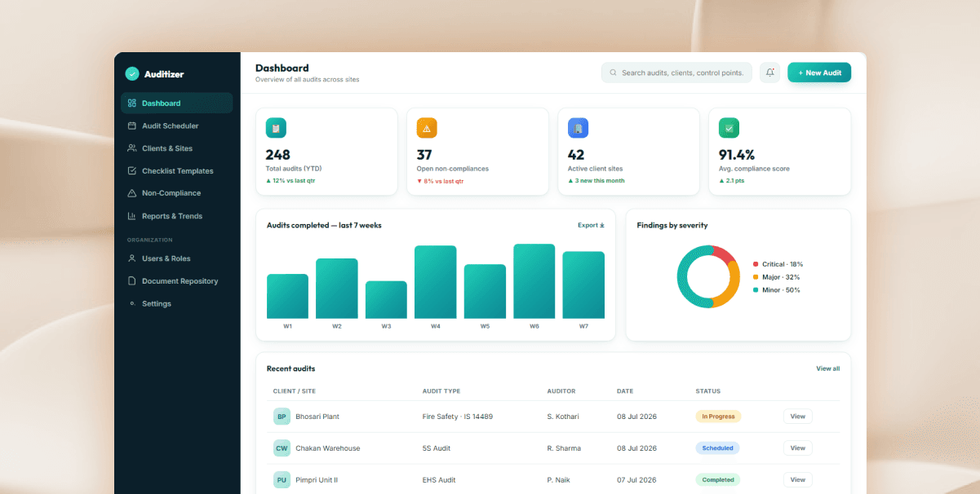Screen dimensions: 980x494
Task: Click the search audits input field
Action: (676, 73)
